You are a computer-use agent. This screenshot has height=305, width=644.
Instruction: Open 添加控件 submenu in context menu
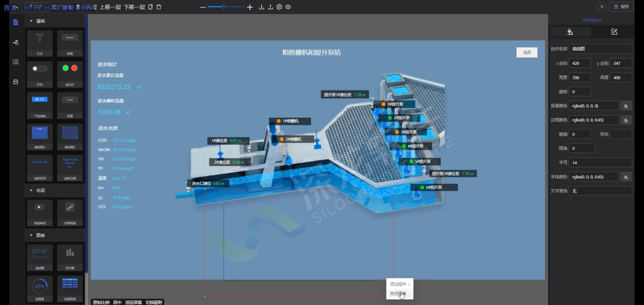(x=399, y=284)
